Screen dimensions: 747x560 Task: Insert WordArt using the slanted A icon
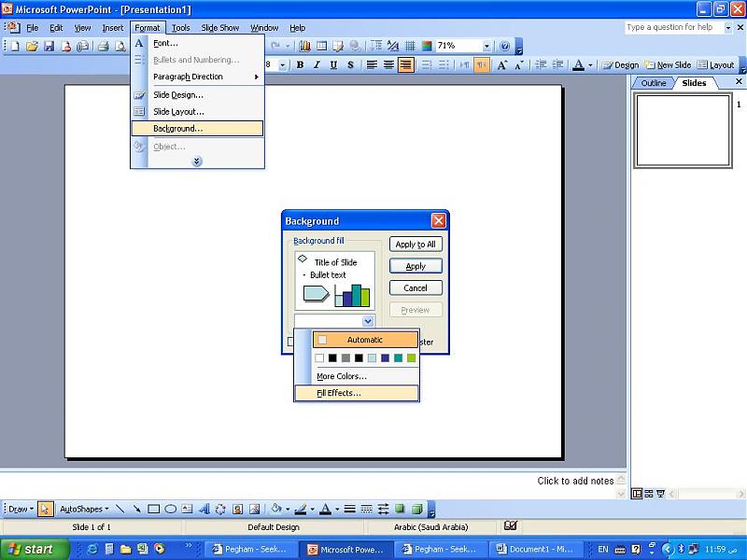[x=204, y=509]
